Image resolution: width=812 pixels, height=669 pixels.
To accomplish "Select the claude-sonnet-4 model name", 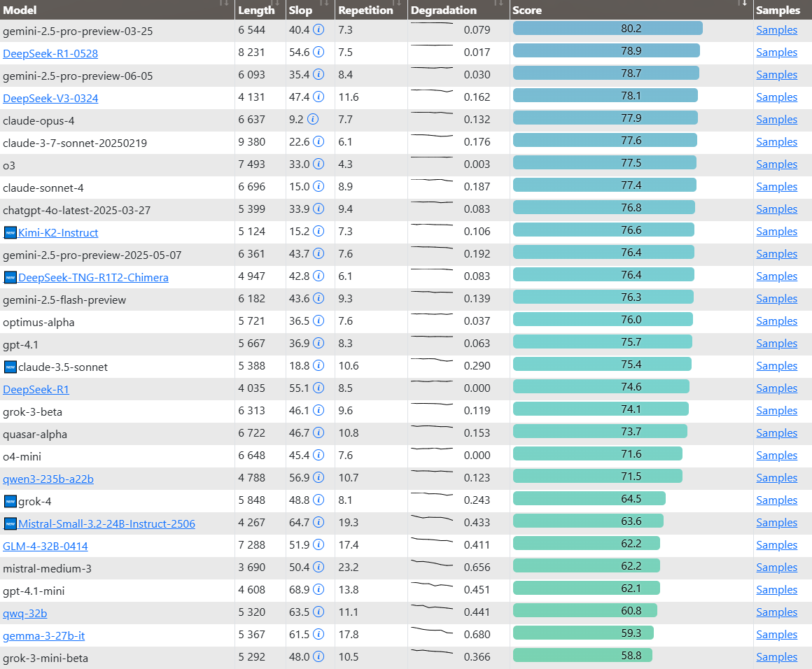I will [x=43, y=188].
